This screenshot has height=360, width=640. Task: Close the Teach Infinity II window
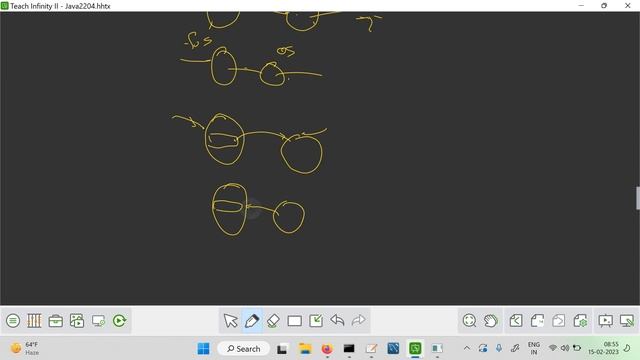tap(627, 6)
